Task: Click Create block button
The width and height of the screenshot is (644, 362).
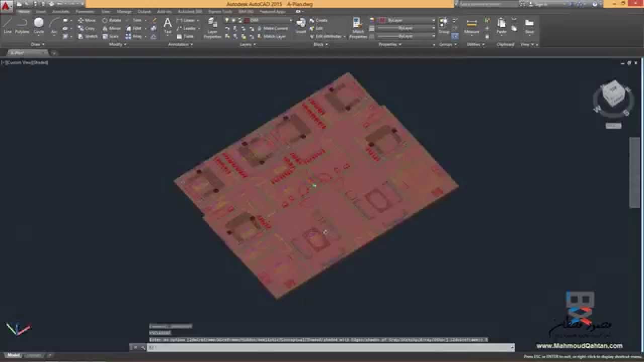Action: point(318,21)
